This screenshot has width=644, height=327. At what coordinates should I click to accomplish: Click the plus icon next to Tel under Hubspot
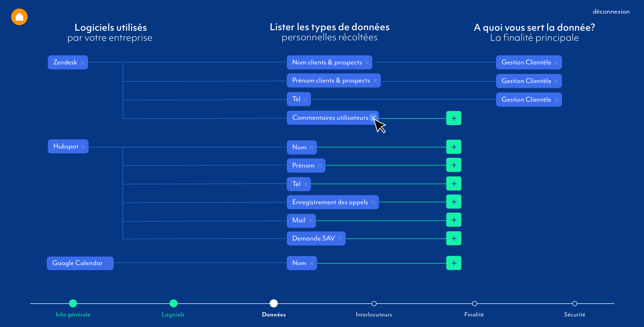pos(454,184)
